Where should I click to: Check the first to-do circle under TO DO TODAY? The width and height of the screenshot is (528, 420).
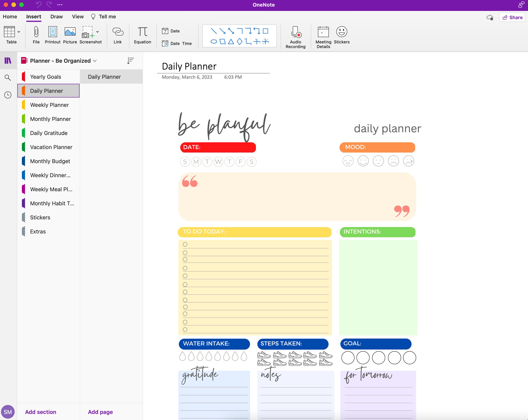tap(185, 244)
